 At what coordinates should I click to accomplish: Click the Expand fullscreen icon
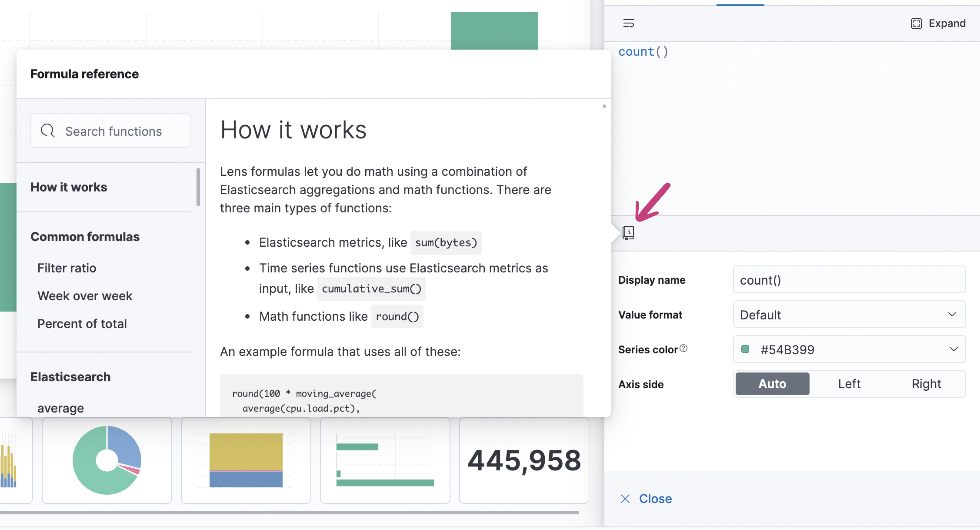916,23
